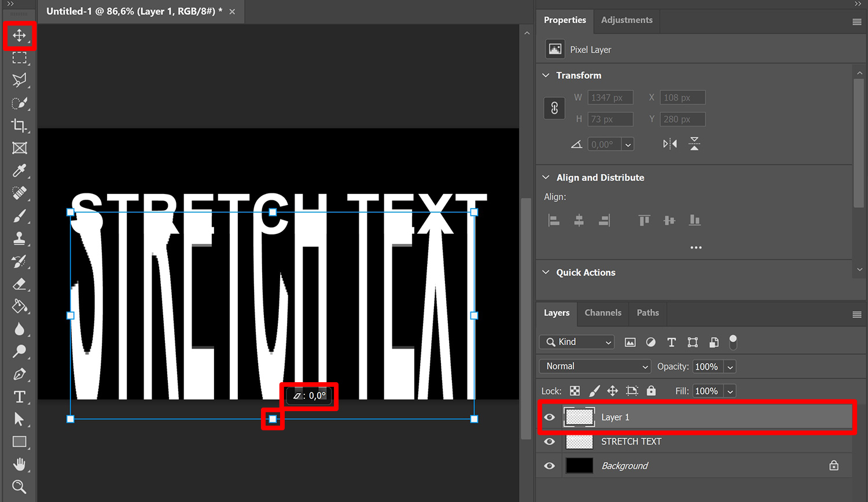Hide the Background layer
This screenshot has height=502, width=868.
point(549,466)
